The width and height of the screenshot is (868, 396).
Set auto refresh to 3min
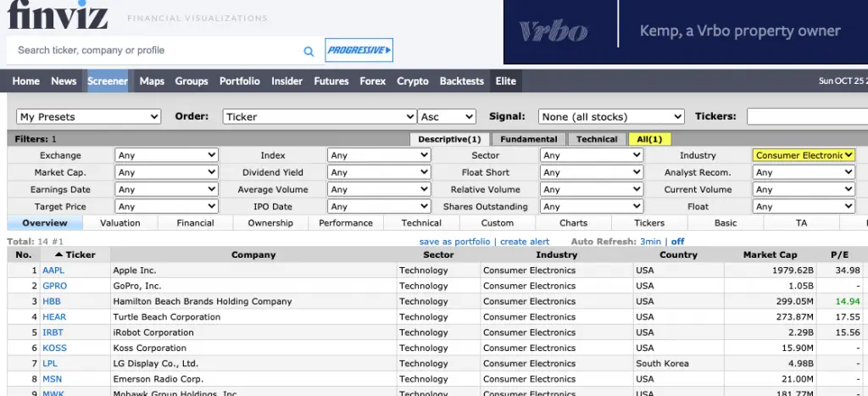pos(650,242)
